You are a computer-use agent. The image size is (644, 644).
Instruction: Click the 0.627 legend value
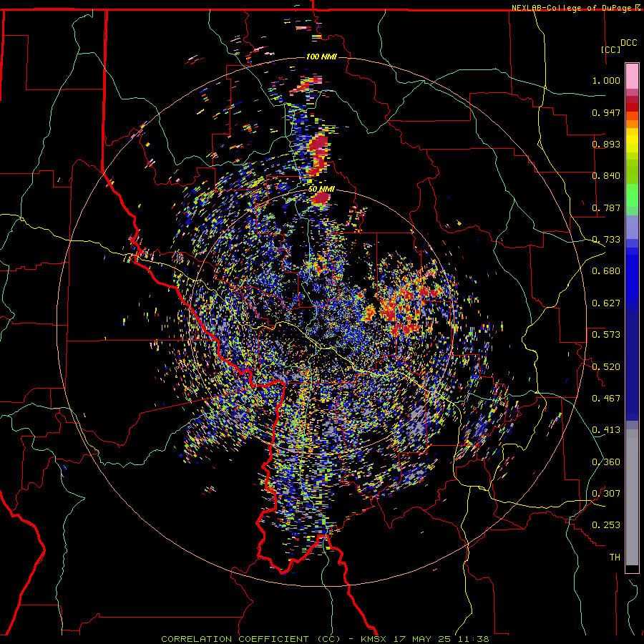[606, 303]
